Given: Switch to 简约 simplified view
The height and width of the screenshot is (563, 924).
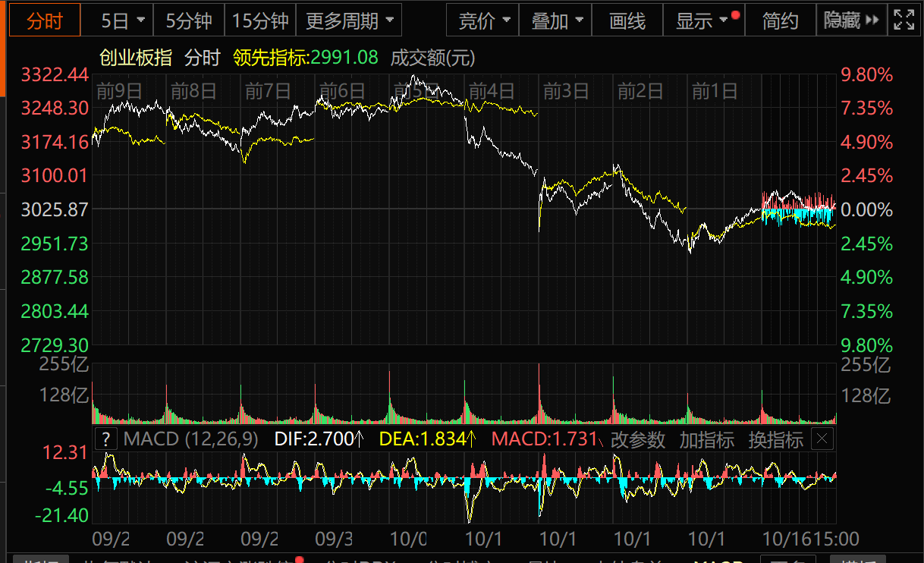Looking at the screenshot, I should [x=780, y=21].
